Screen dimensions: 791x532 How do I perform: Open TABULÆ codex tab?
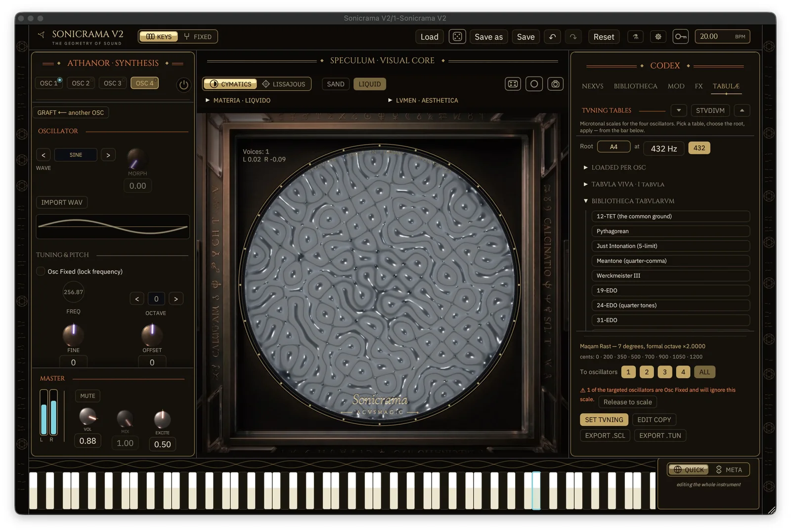[x=726, y=86]
